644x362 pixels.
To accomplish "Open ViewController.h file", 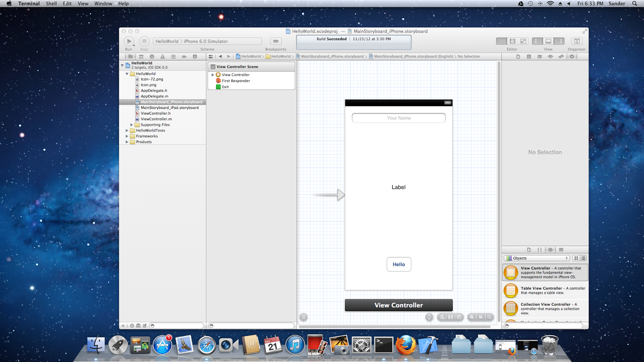I will point(155,113).
